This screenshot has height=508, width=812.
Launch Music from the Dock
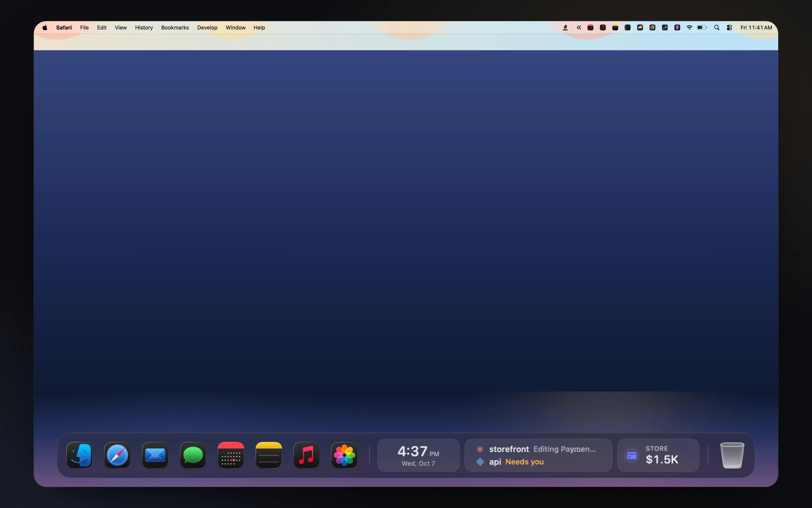click(x=307, y=455)
